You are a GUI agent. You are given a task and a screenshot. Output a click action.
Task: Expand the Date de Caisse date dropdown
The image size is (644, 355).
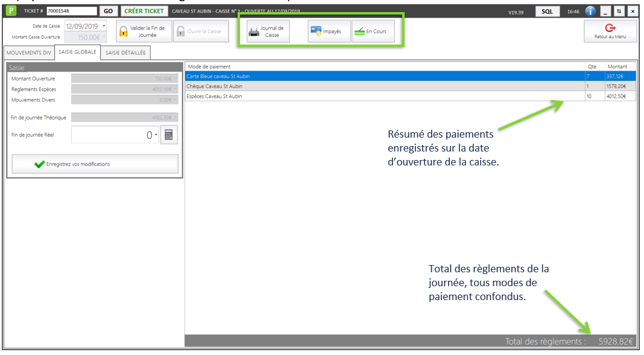click(104, 26)
